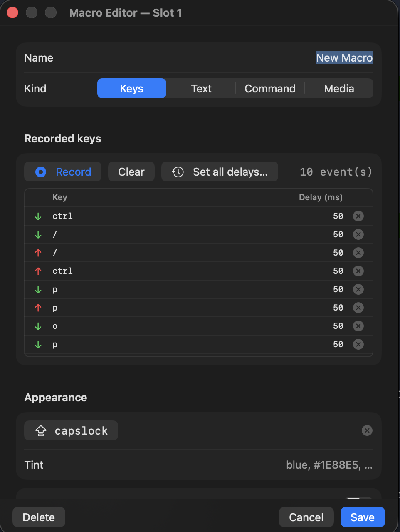Switch macro kind to Media
400x532 pixels.
pos(339,88)
